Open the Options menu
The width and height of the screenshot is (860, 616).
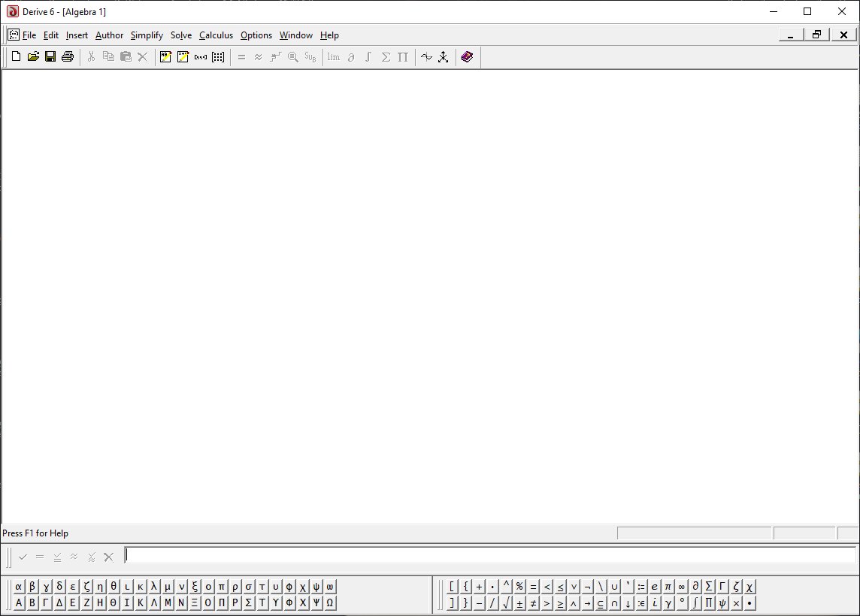[256, 35]
